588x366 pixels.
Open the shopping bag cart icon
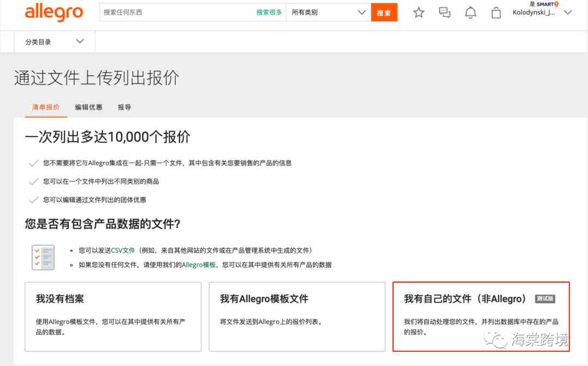[x=496, y=13]
